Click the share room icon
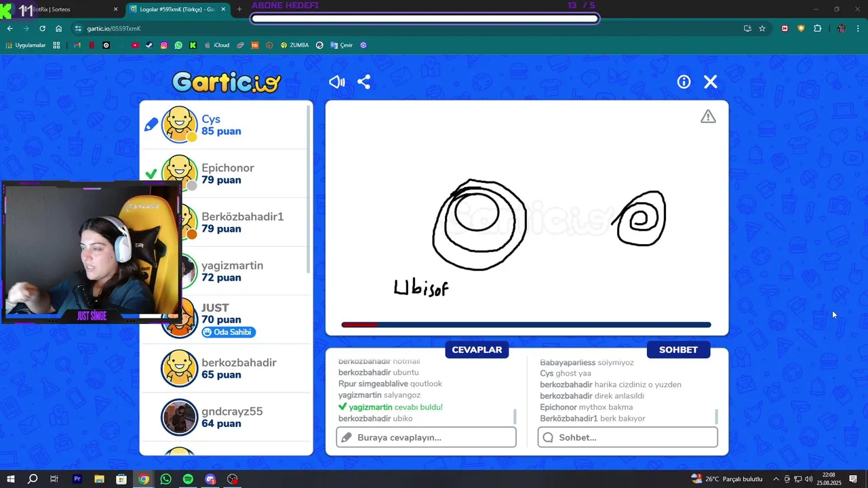 coord(364,82)
